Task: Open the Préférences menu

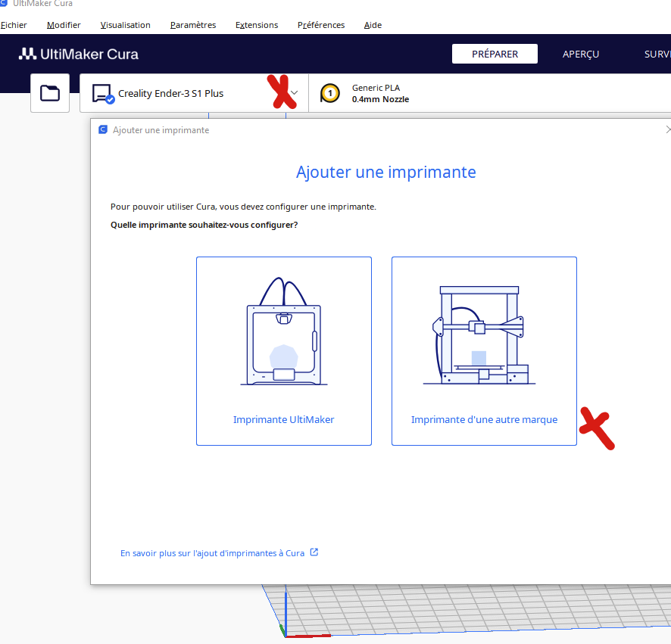Action: (321, 25)
